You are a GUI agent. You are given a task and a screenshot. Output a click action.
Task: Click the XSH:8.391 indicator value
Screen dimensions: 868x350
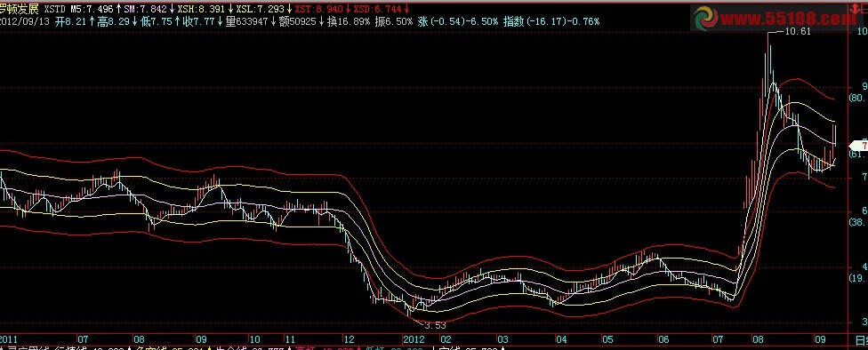click(201, 9)
